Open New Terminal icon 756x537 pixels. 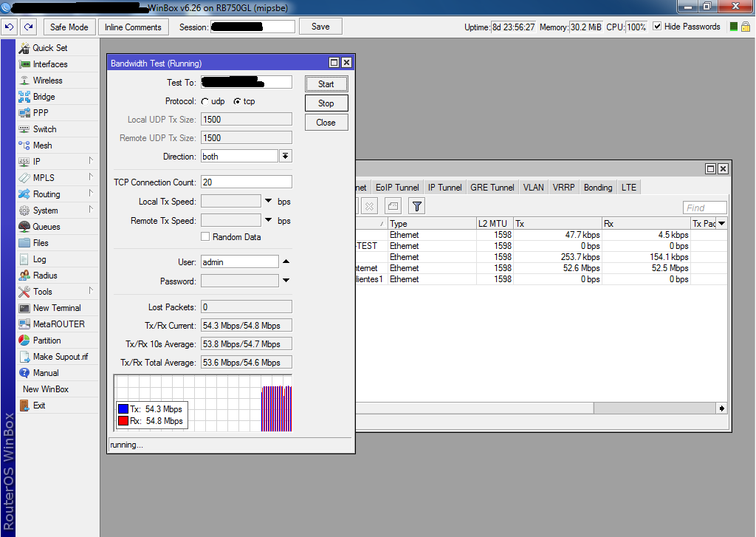pos(24,308)
